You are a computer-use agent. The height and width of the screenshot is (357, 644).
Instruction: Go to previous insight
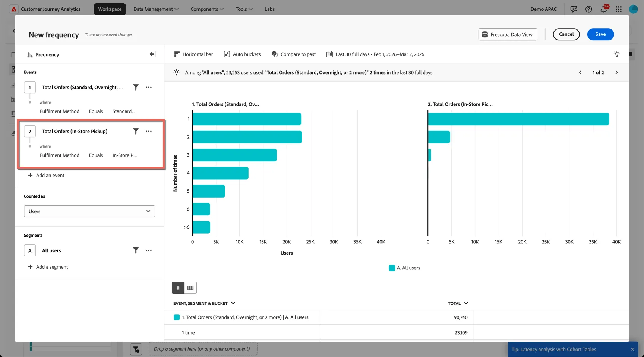coord(580,72)
